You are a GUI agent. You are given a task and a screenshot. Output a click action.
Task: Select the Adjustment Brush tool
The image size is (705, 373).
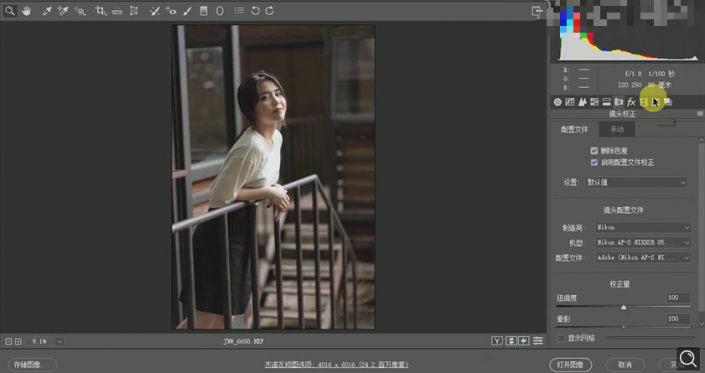tap(187, 11)
